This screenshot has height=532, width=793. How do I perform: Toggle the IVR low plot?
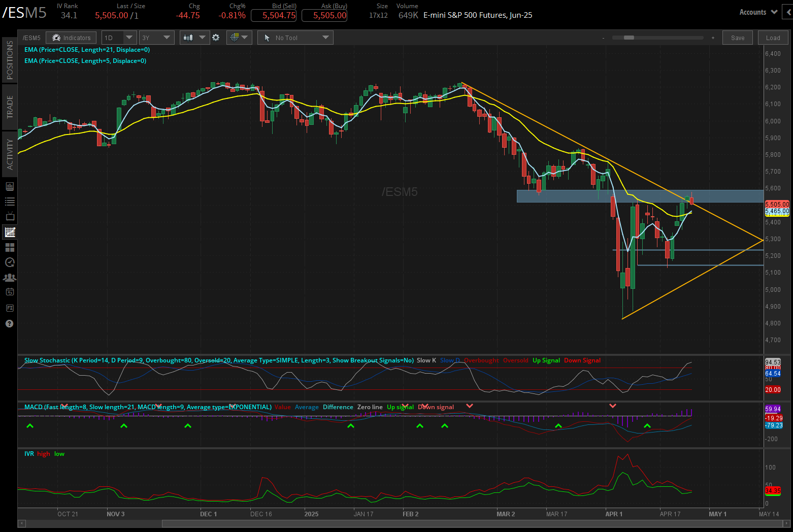59,453
